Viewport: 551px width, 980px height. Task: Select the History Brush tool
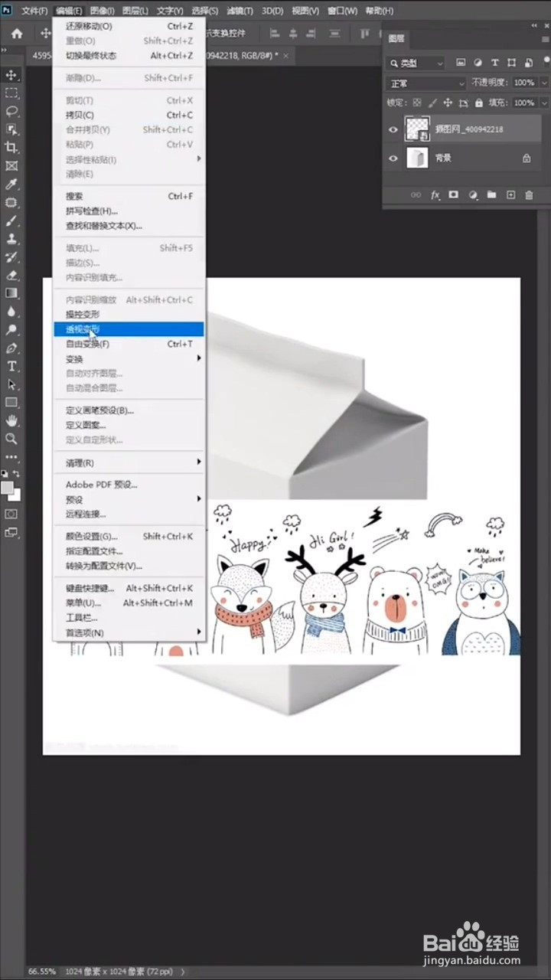click(11, 257)
